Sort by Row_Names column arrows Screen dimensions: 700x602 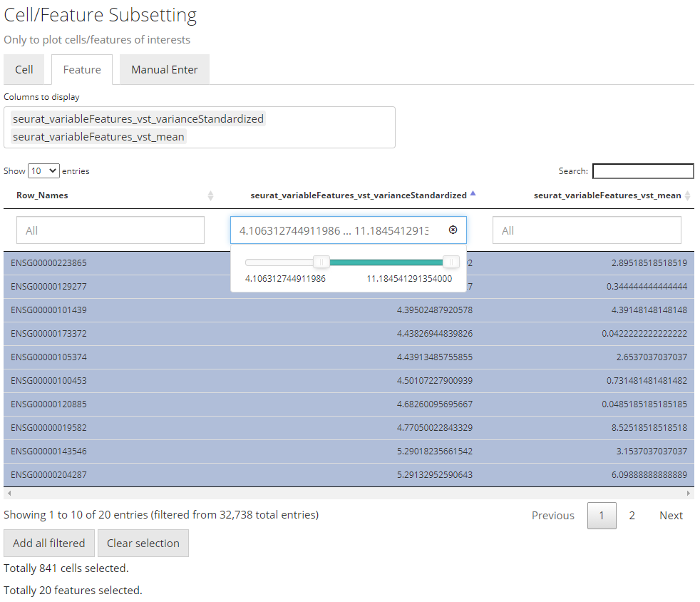point(210,195)
